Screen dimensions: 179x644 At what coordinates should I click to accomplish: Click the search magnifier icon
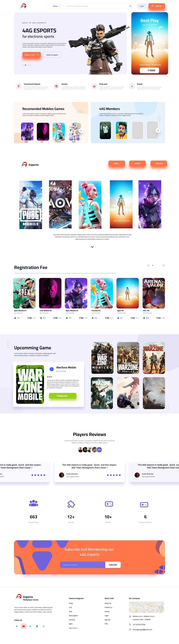coord(130,6)
